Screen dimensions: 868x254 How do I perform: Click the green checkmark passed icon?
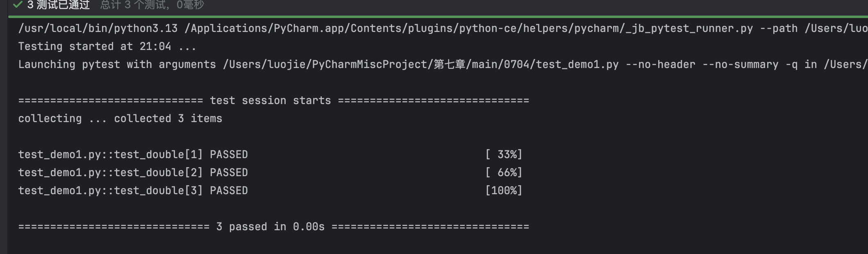[17, 5]
